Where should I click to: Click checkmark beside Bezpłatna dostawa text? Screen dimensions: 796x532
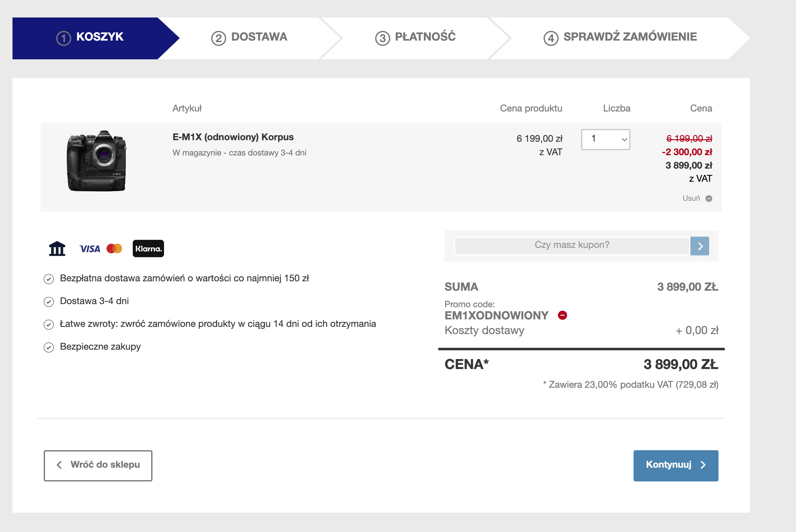pos(49,279)
